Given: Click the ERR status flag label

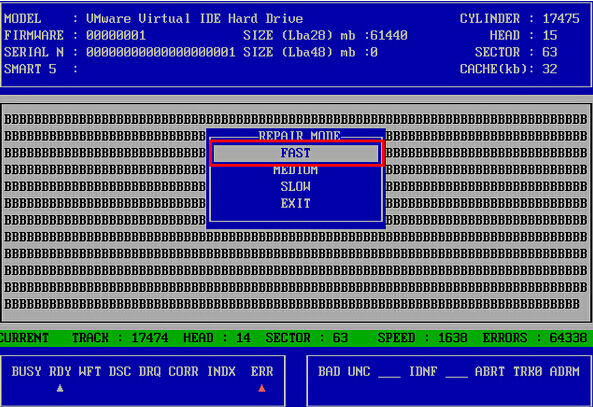Looking at the screenshot, I should click(262, 371).
